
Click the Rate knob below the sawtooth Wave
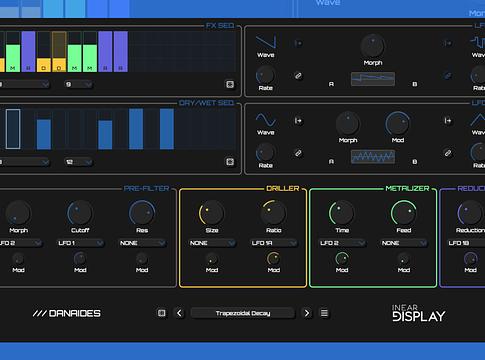265,75
